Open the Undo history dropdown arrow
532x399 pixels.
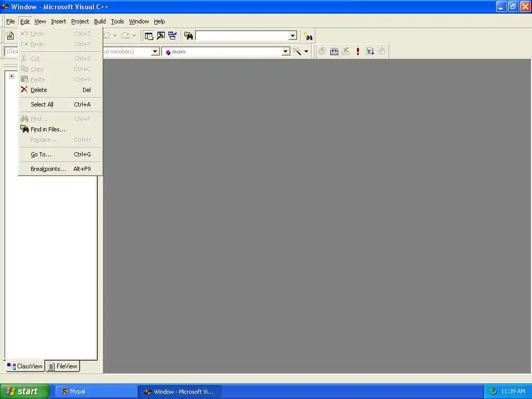[115, 35]
